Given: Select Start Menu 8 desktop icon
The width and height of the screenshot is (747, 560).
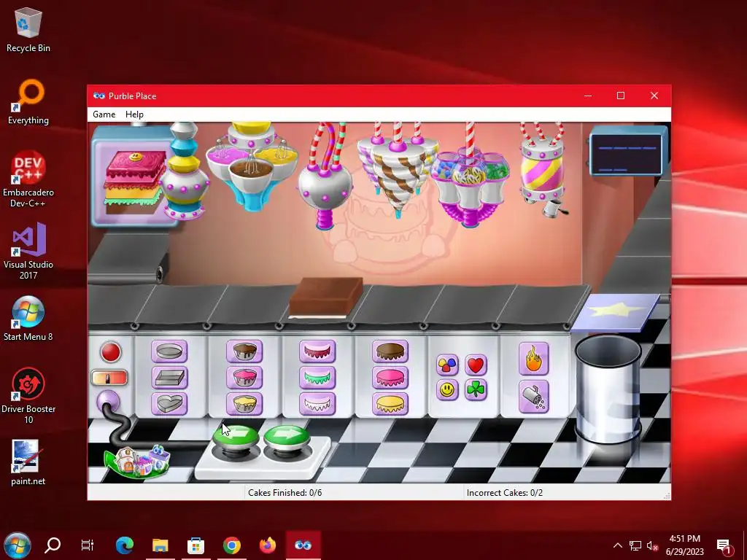Looking at the screenshot, I should point(28,319).
